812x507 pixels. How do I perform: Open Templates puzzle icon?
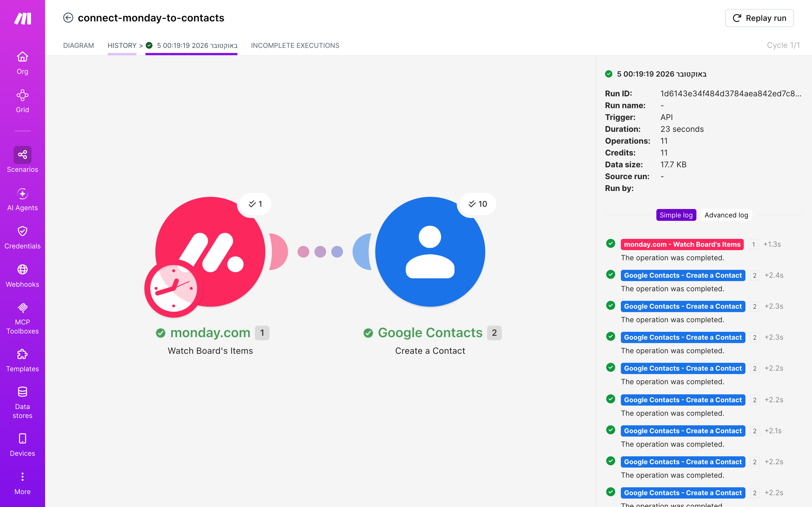tap(23, 354)
